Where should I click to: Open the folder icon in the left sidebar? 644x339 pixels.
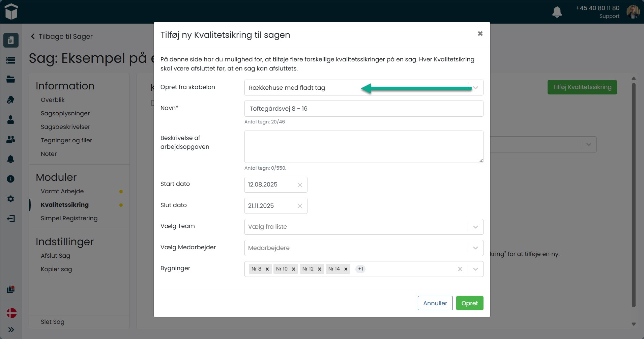coord(11,79)
